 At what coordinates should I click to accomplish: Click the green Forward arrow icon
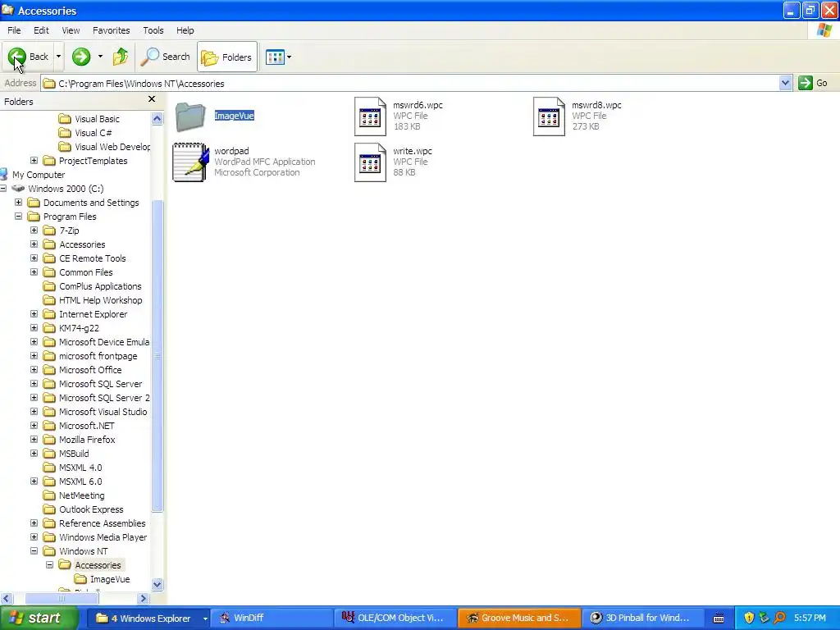[x=81, y=57]
